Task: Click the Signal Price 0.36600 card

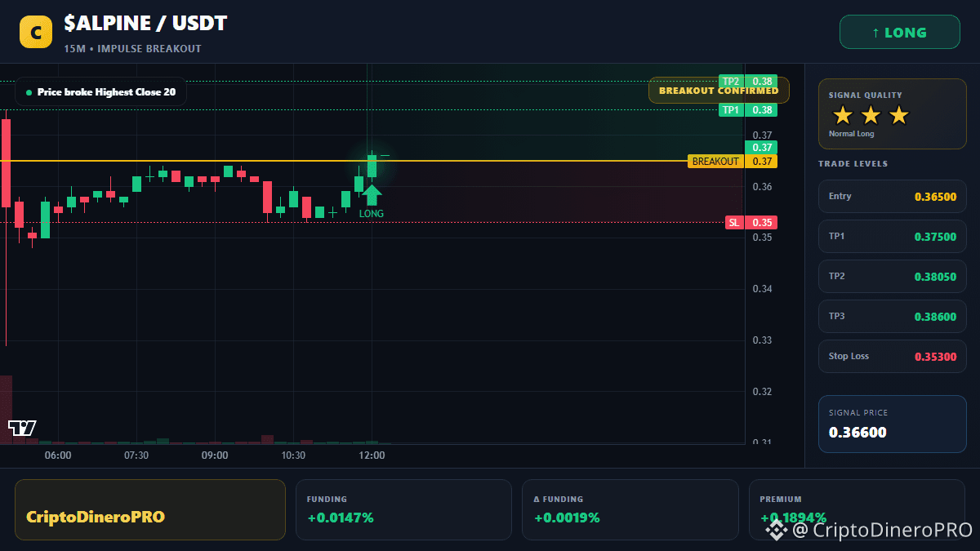Action: click(x=892, y=424)
